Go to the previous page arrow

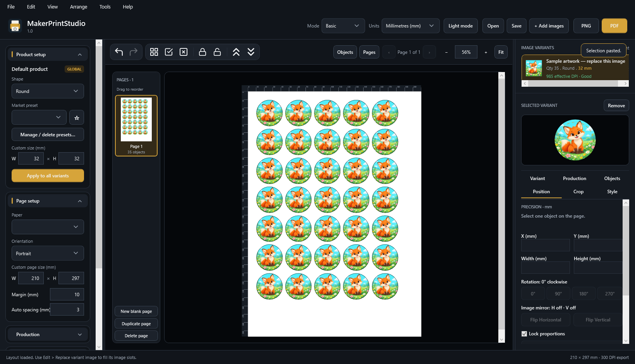(389, 52)
